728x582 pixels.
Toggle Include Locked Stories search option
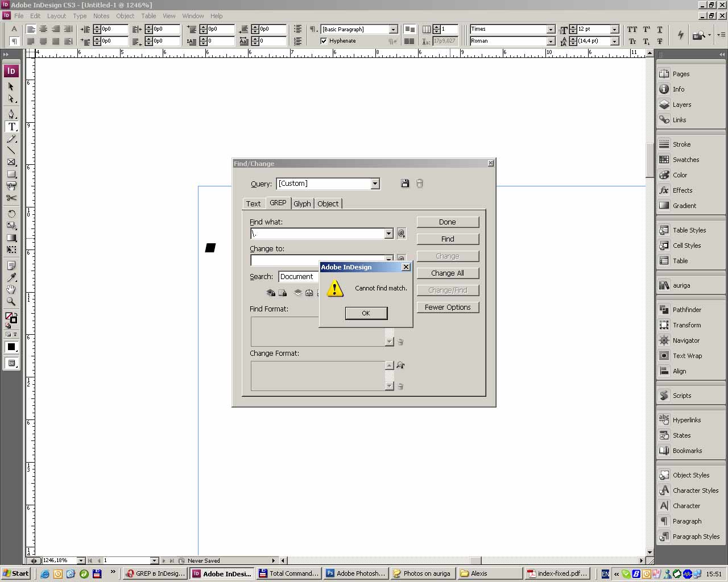[283, 293]
